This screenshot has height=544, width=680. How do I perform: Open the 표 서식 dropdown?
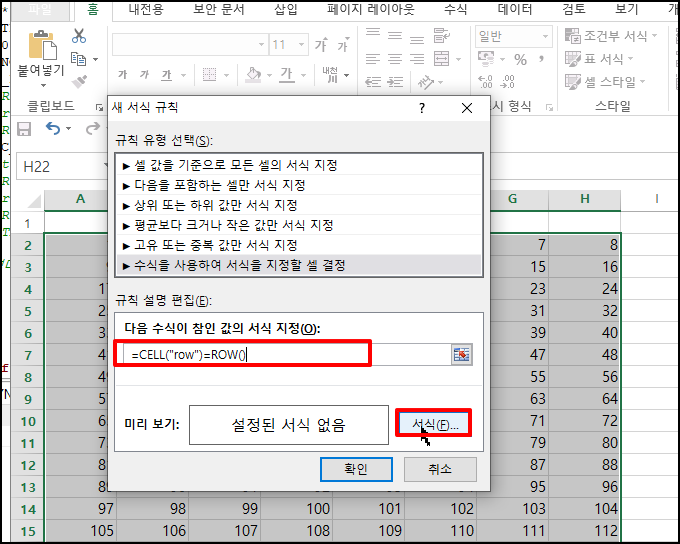(x=599, y=59)
